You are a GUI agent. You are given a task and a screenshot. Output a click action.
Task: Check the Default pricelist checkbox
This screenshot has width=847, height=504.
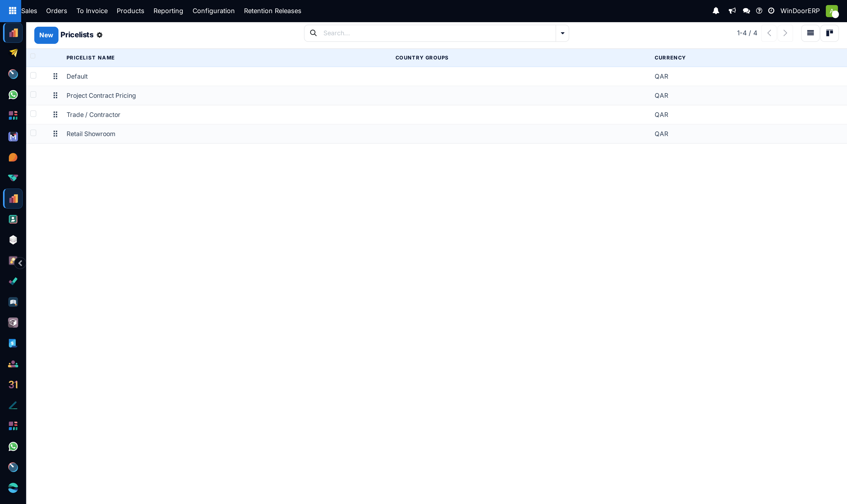point(33,75)
